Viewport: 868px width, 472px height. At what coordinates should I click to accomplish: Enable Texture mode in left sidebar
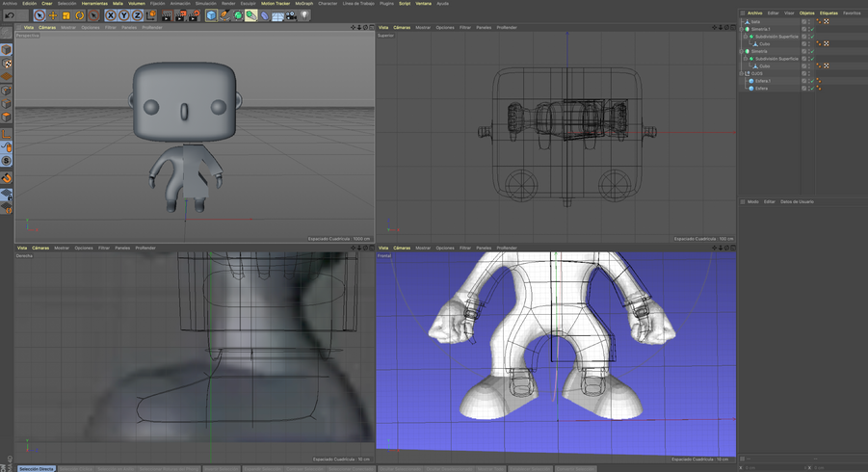[x=6, y=64]
